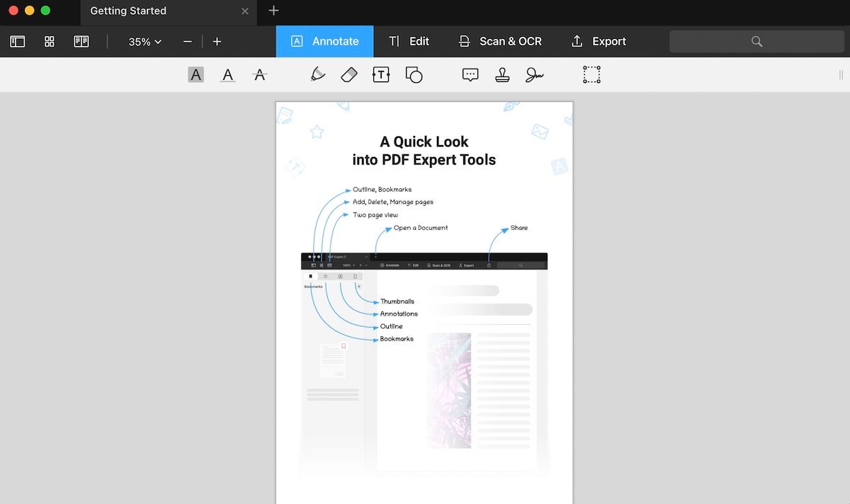Click the right panel handle
The image size is (850, 504).
[841, 74]
